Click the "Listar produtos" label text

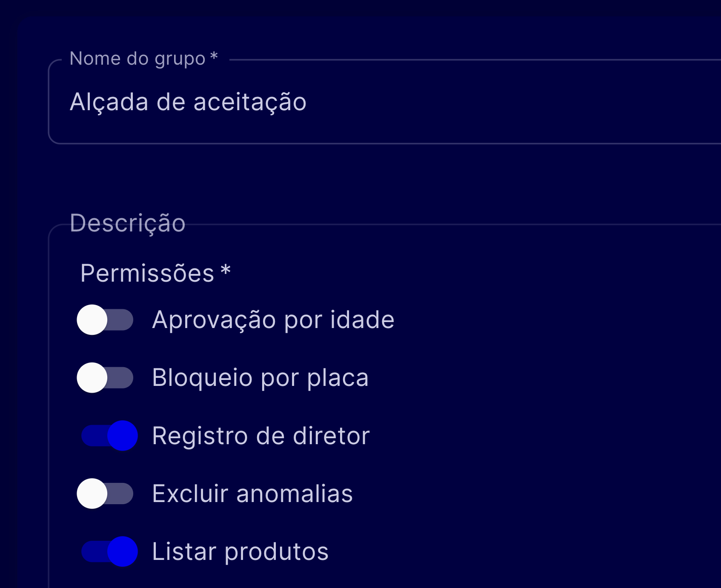pyautogui.click(x=240, y=551)
